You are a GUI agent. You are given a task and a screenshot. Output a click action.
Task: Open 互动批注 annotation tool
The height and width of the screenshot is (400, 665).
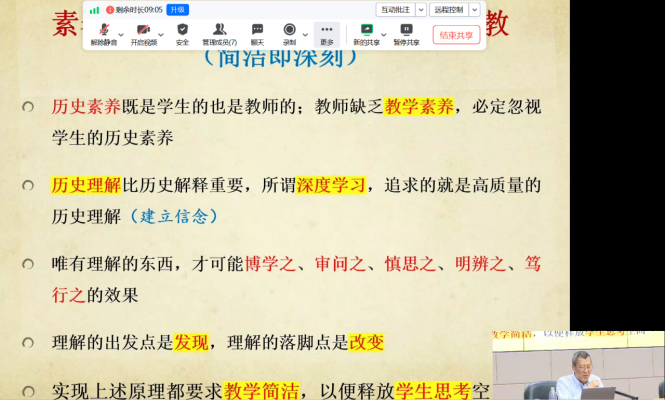[395, 10]
